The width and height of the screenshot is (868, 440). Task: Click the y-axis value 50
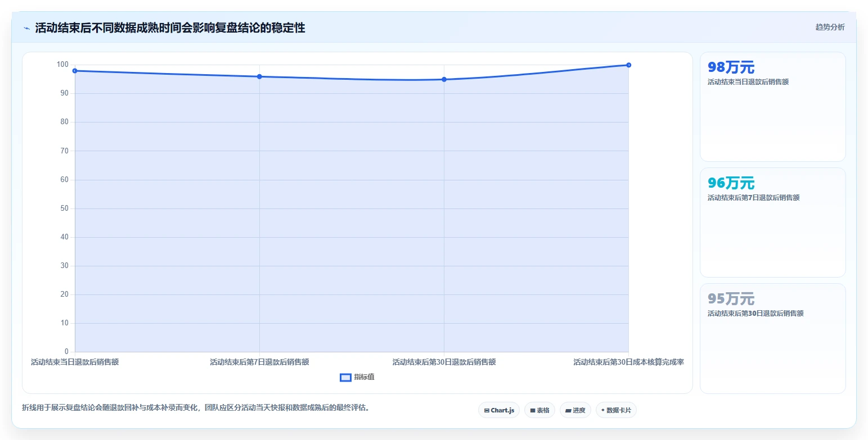64,208
